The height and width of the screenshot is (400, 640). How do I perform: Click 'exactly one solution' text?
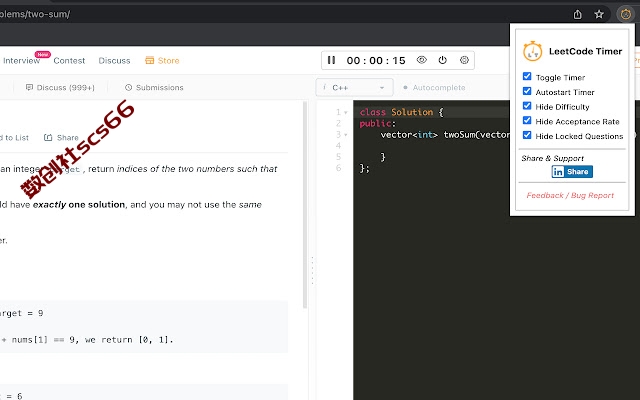[79, 204]
